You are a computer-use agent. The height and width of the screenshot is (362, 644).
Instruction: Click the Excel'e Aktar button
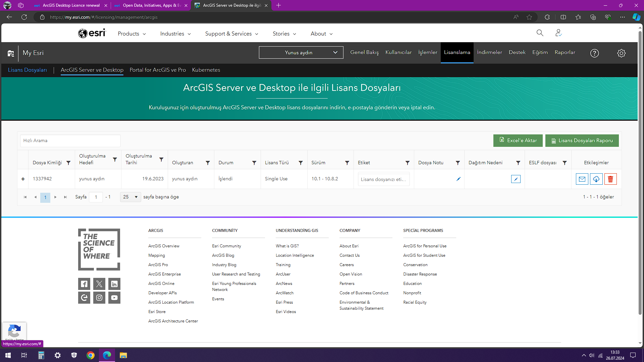(518, 140)
